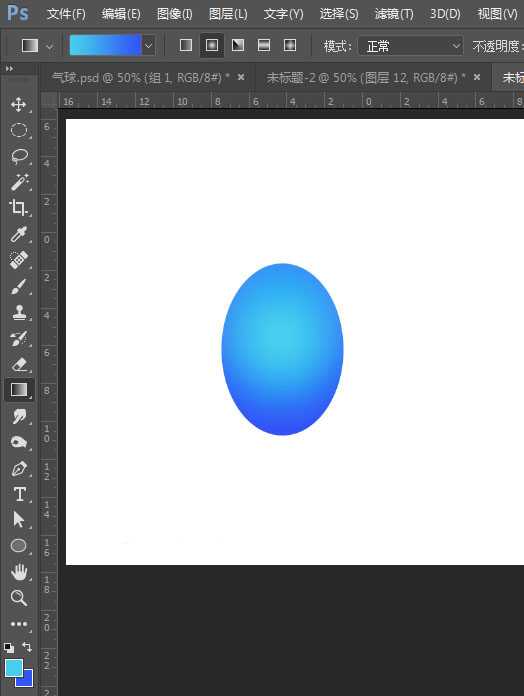Screen dimensions: 524x696
Task: Select the Path Selection tool
Action: click(x=19, y=519)
